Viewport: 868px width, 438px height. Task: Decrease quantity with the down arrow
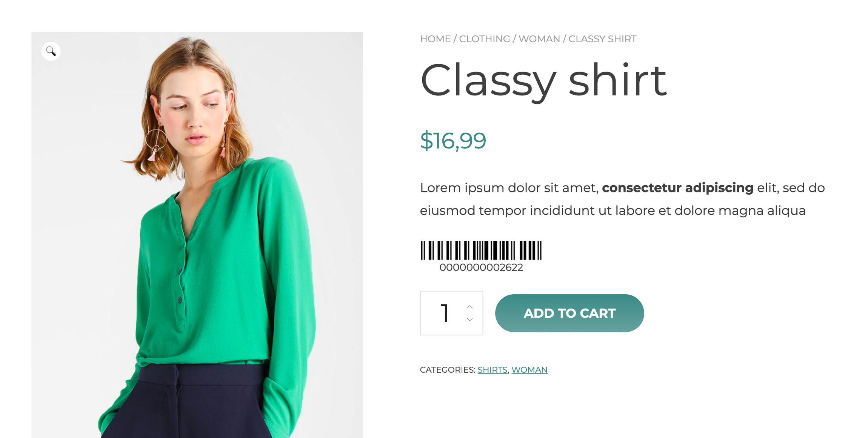(470, 320)
